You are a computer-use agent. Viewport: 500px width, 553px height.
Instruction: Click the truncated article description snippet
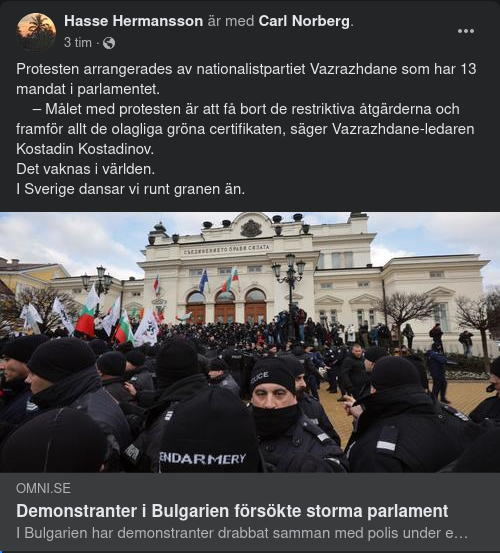(242, 533)
